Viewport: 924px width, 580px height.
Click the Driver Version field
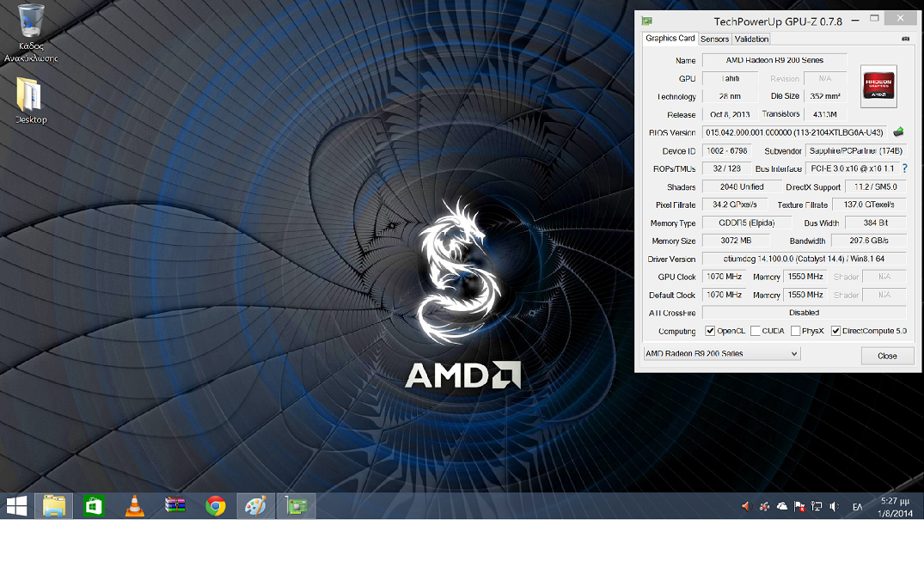click(804, 259)
